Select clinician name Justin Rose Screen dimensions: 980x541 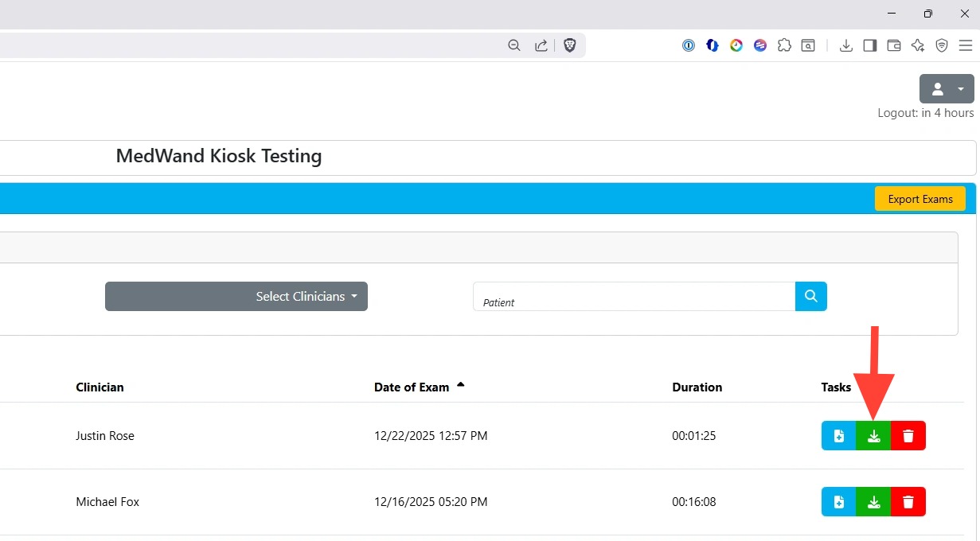pyautogui.click(x=105, y=436)
